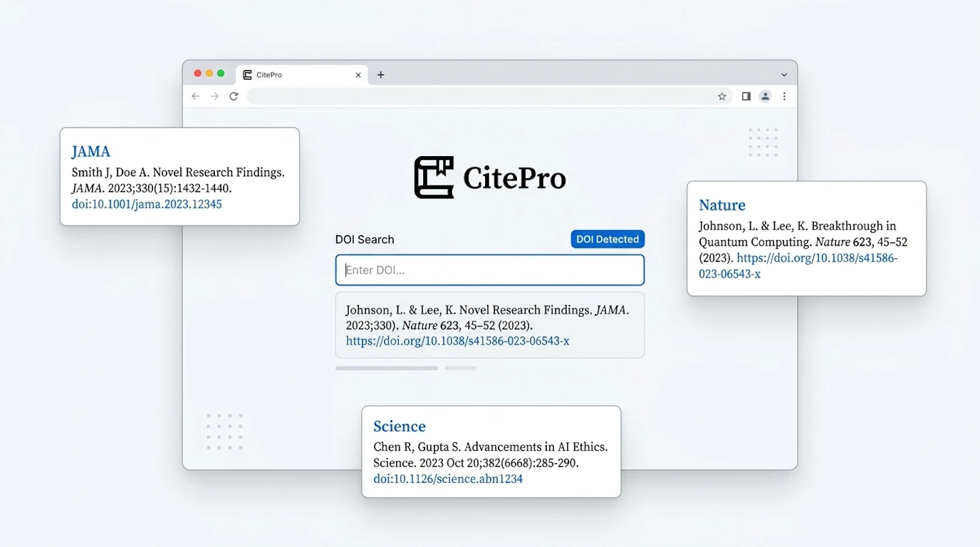Open the doi.org link in search result
This screenshot has height=547, width=980.
pos(458,341)
